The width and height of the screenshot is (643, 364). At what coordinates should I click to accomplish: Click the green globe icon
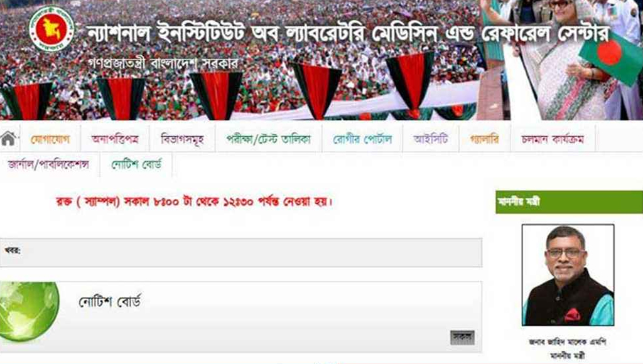(x=29, y=311)
